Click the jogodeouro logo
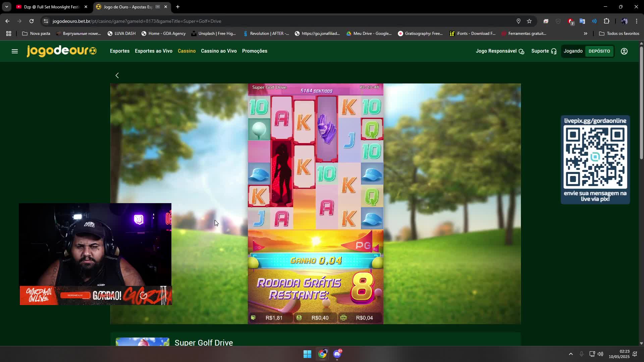 point(62,51)
